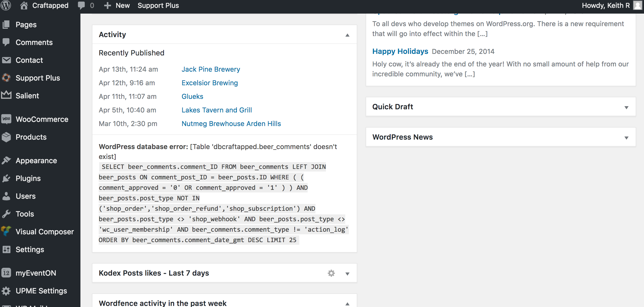This screenshot has height=307, width=644.
Task: Click the WordPress News title
Action: tap(402, 137)
